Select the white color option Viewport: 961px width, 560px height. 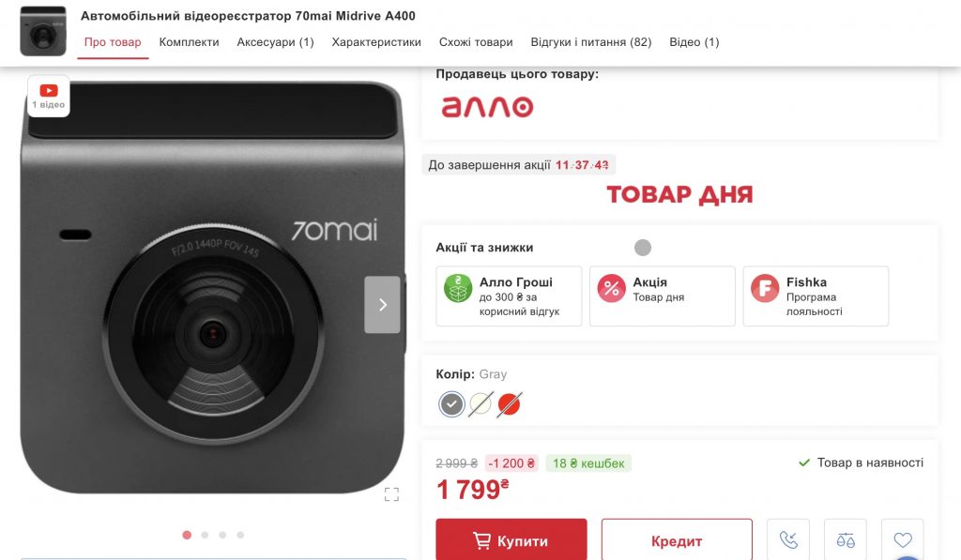tap(480, 404)
